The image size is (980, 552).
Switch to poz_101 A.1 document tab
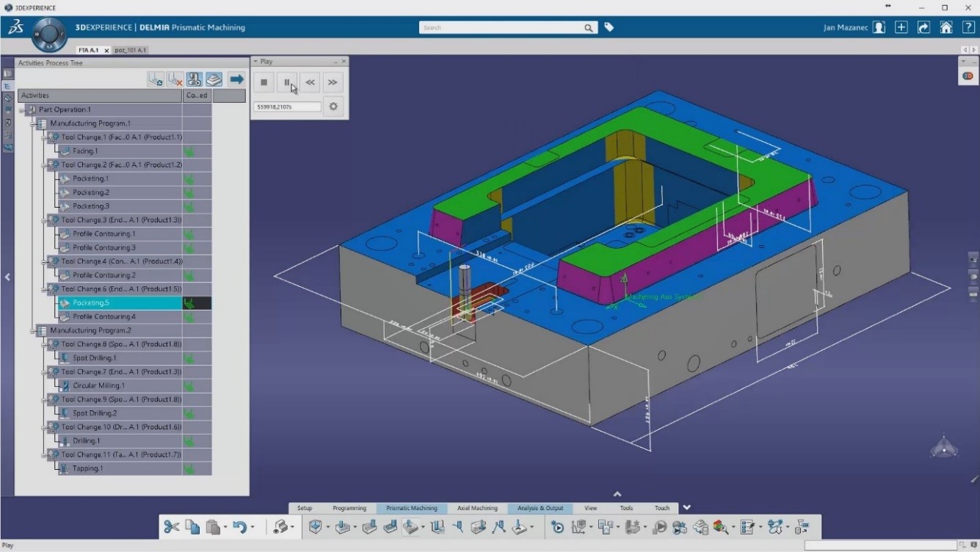[131, 50]
